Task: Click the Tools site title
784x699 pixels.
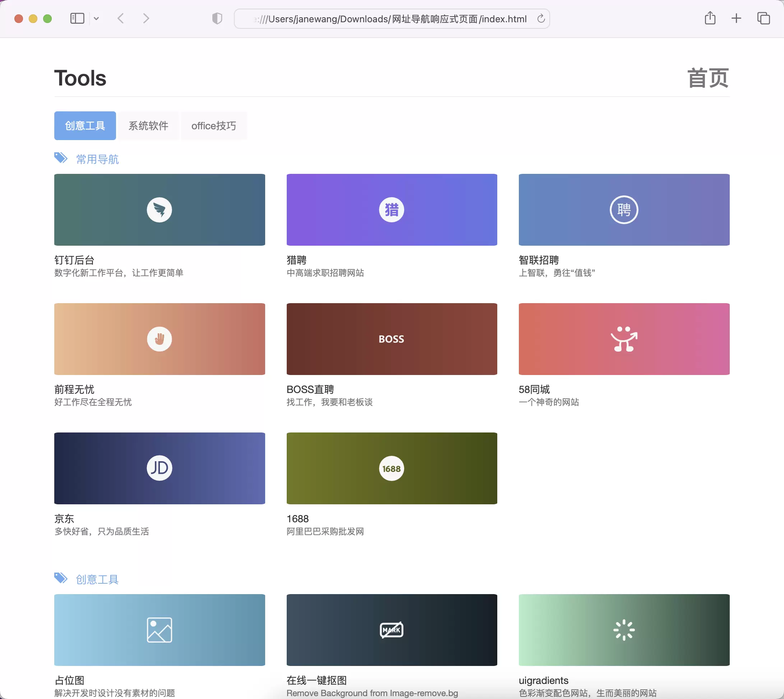Action: 80,78
